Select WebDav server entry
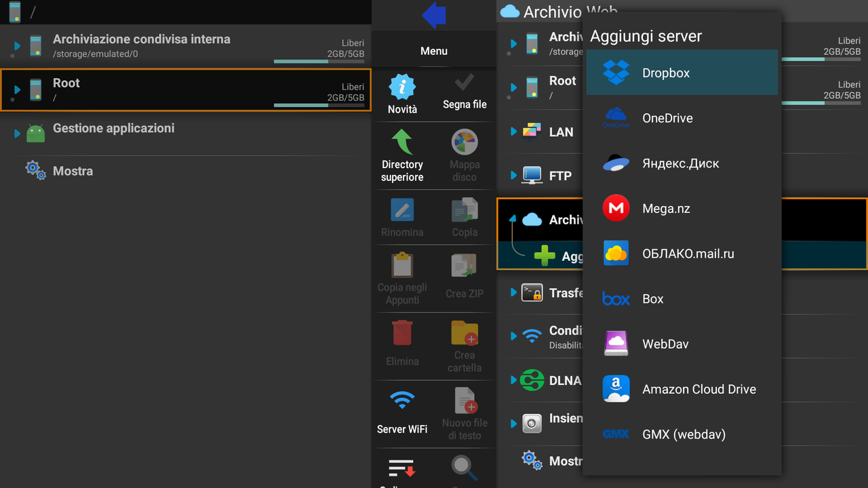The width and height of the screenshot is (868, 488). point(682,344)
